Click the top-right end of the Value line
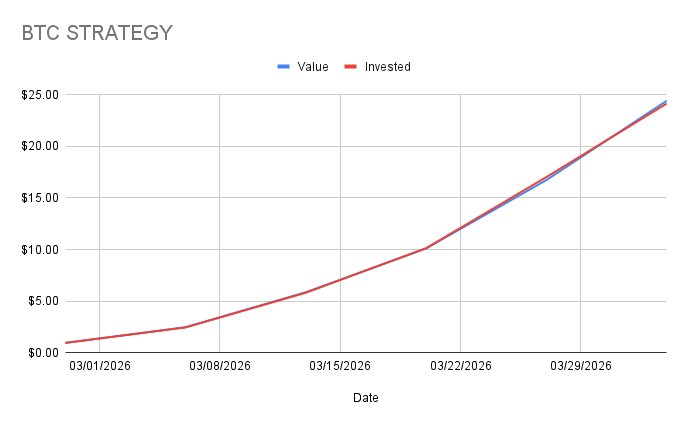The width and height of the screenshot is (688, 426). coord(665,101)
